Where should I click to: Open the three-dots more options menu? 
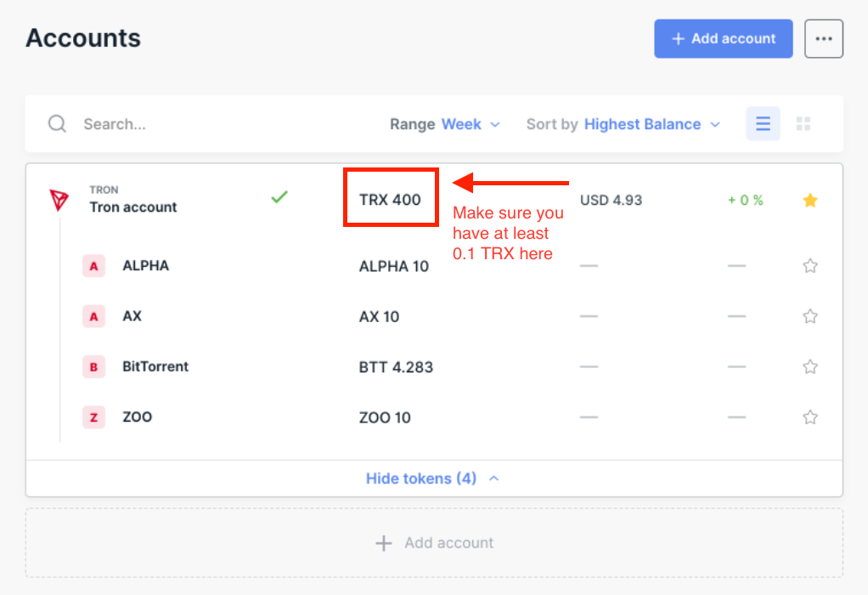(x=823, y=39)
